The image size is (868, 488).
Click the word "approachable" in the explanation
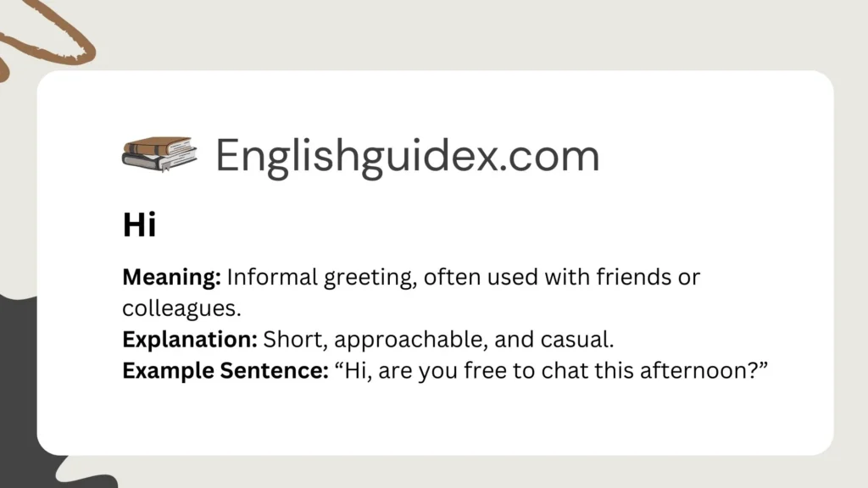pyautogui.click(x=389, y=339)
